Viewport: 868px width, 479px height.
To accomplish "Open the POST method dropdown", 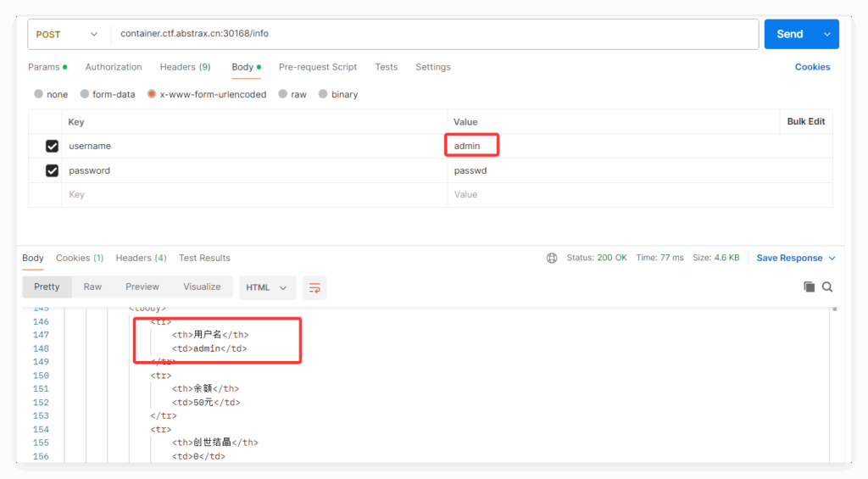I will coord(68,34).
